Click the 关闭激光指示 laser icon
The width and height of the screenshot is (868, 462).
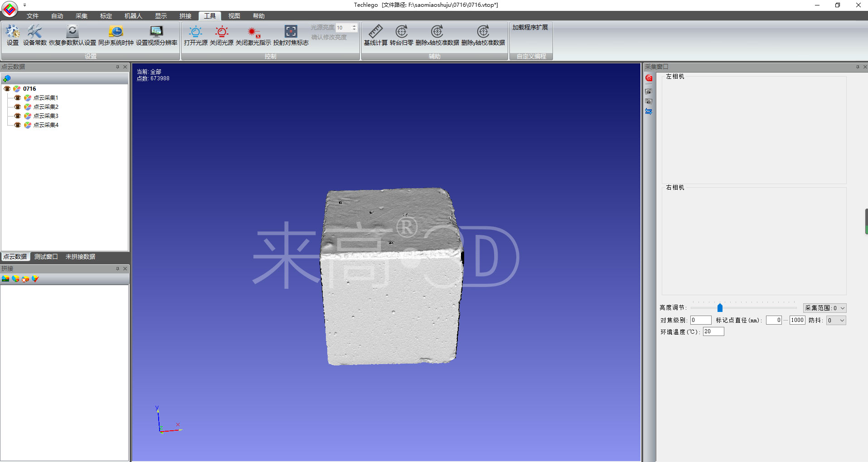point(253,32)
